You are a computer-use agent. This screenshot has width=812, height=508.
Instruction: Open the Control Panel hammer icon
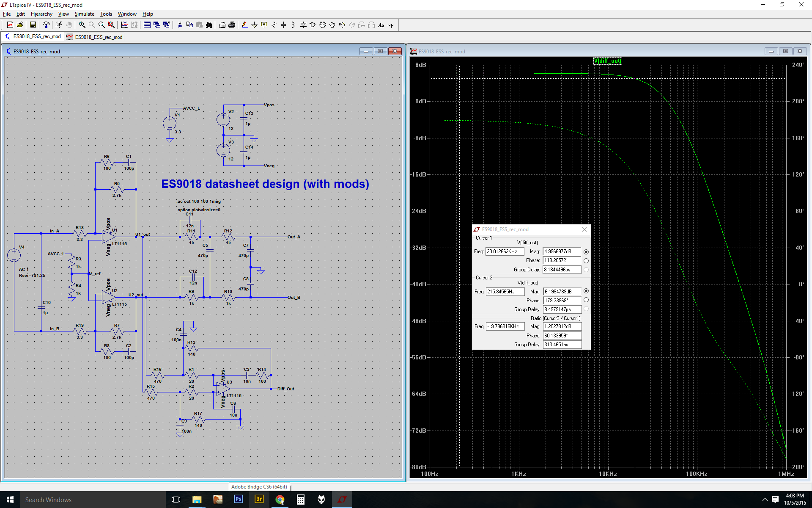[46, 25]
